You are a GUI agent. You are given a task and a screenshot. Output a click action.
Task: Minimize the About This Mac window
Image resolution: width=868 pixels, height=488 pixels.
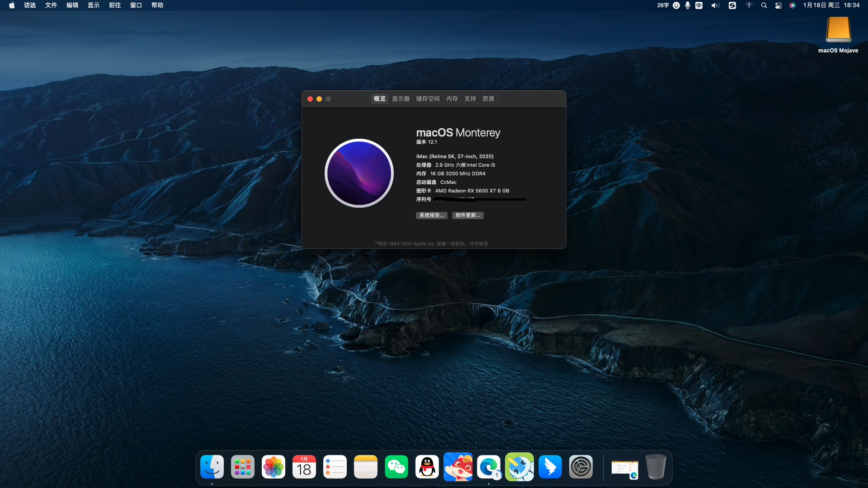319,99
